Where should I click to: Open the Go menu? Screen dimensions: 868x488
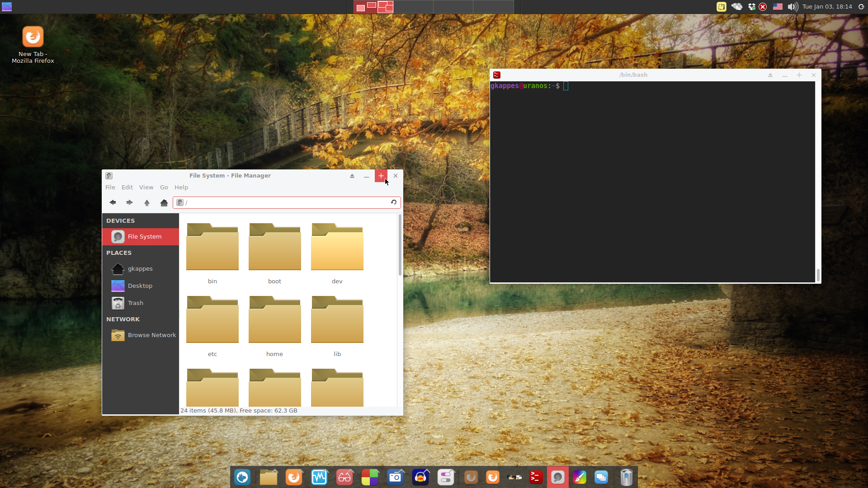pyautogui.click(x=164, y=188)
